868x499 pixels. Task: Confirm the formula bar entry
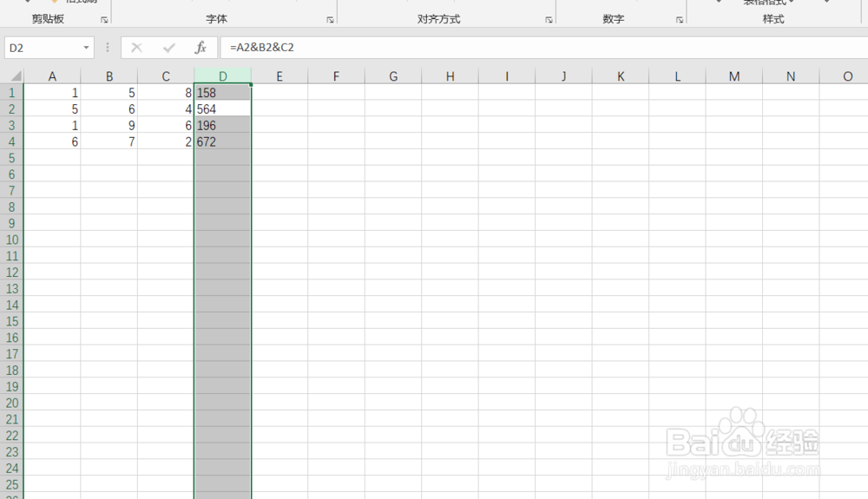169,48
